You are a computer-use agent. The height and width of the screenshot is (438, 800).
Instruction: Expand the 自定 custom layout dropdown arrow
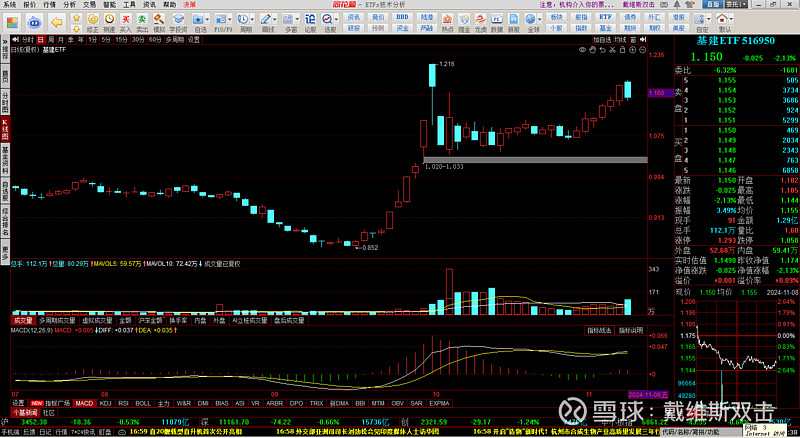(709, 19)
